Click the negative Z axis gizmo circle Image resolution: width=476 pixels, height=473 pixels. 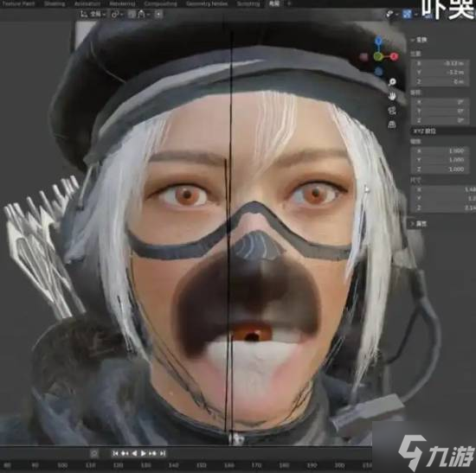pyautogui.click(x=378, y=71)
